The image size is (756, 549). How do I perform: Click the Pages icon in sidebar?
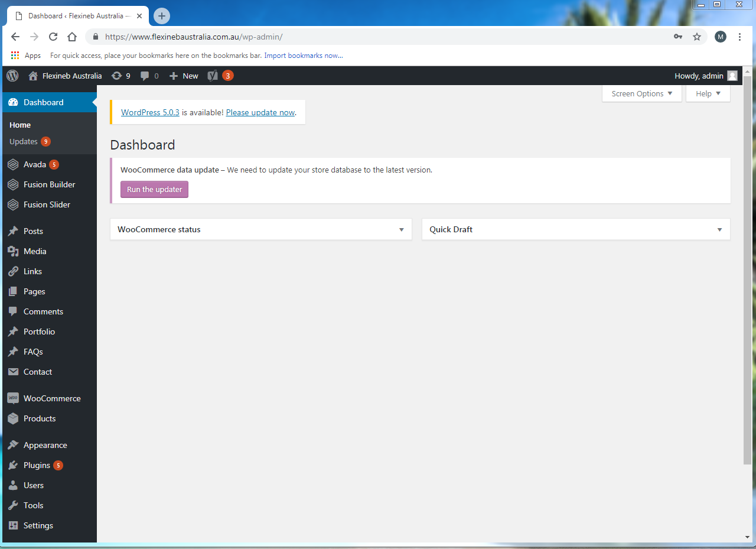(x=13, y=291)
